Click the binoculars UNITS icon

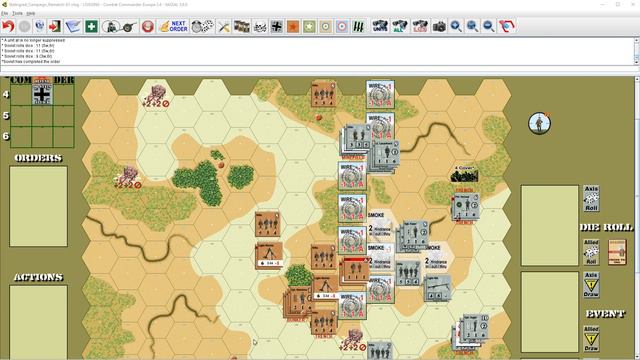(x=380, y=27)
